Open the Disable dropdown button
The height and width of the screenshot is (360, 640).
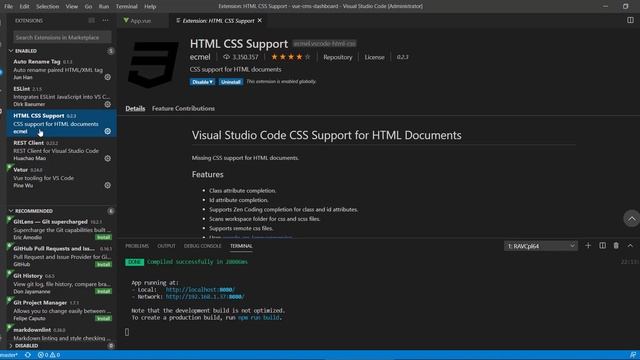(202, 82)
